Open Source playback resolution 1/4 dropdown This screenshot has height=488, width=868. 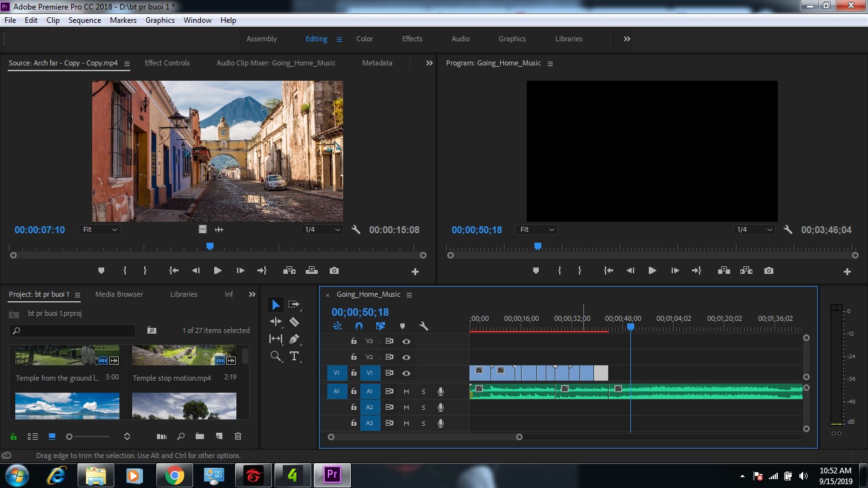[323, 229]
